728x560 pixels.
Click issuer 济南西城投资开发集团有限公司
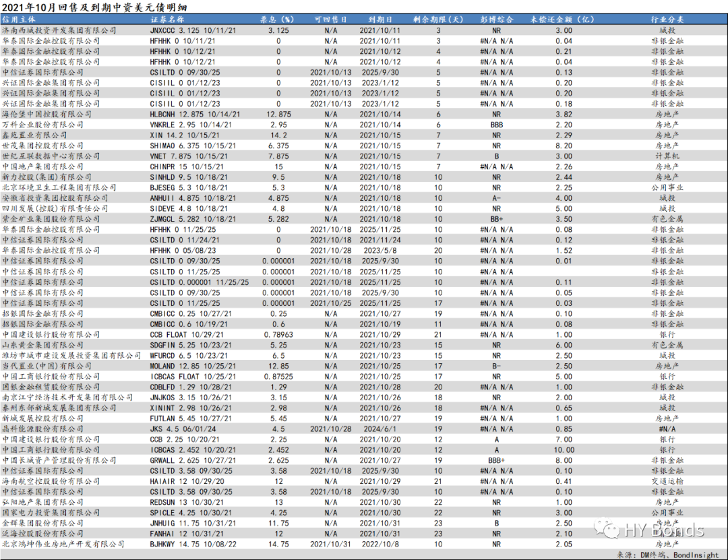59,30
